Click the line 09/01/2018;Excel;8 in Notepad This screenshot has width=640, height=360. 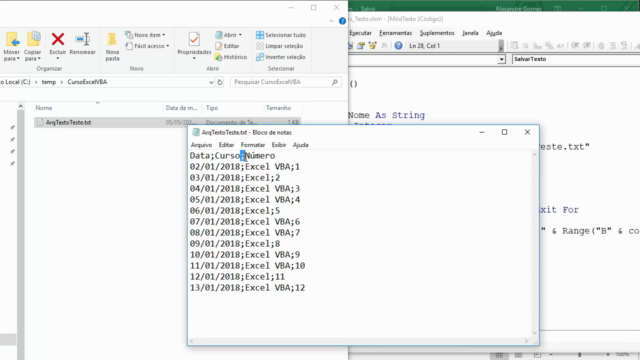pos(235,244)
